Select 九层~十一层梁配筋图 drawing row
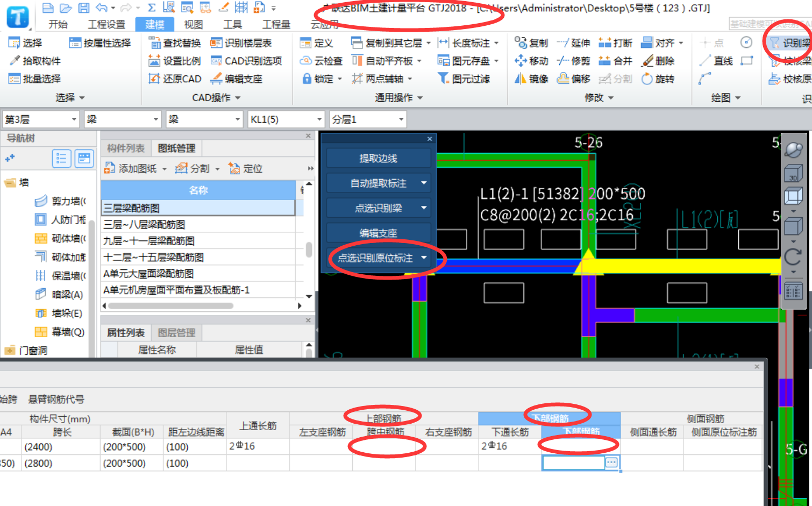812x506 pixels. click(x=198, y=241)
